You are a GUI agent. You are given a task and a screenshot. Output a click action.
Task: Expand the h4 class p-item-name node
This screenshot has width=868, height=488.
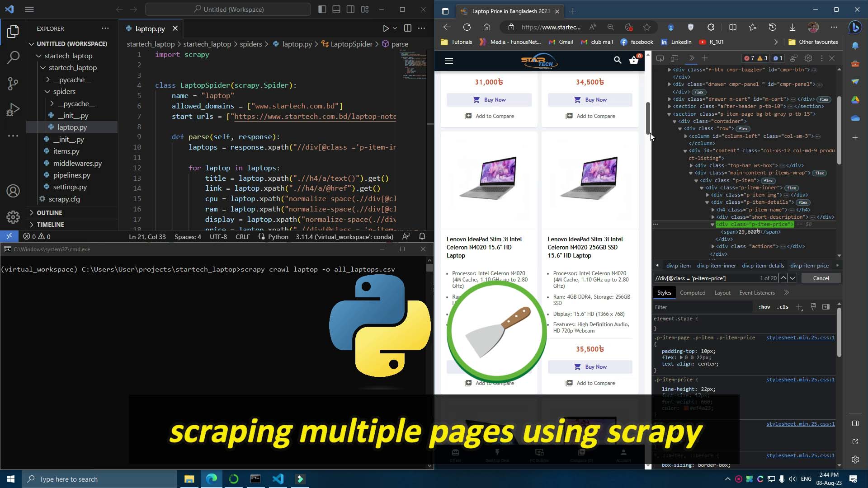[713, 210]
